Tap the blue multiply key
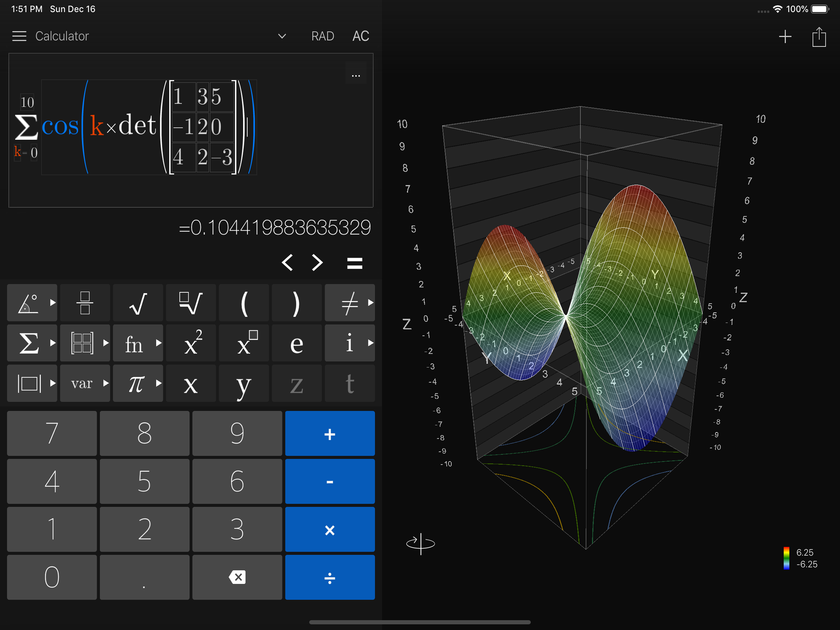 330,529
